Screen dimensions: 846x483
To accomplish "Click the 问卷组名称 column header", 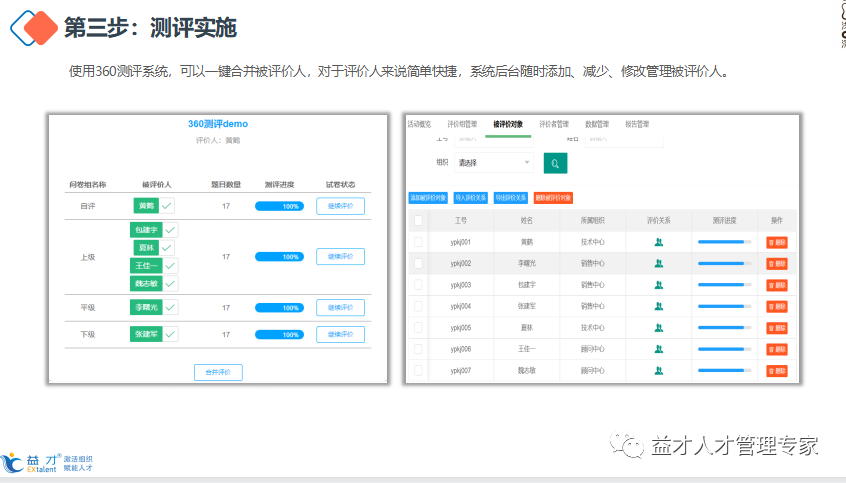I will [x=87, y=185].
